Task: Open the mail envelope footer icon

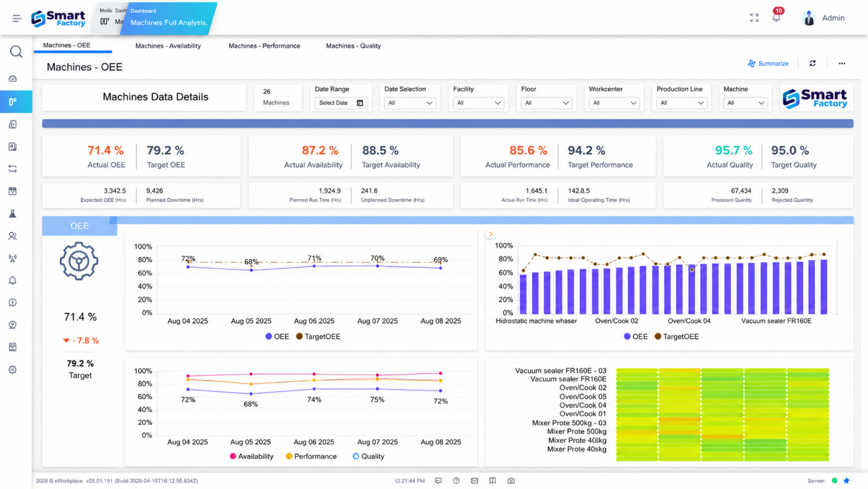Action: coord(474,481)
